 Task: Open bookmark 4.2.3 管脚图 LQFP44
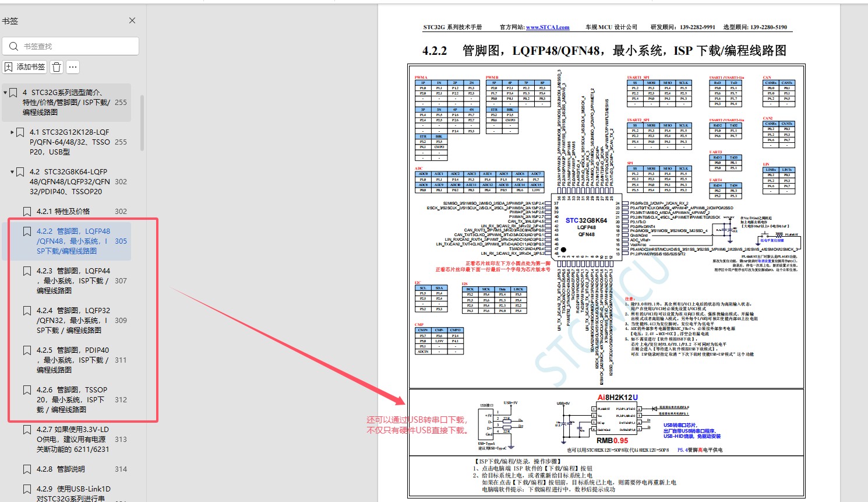point(73,280)
